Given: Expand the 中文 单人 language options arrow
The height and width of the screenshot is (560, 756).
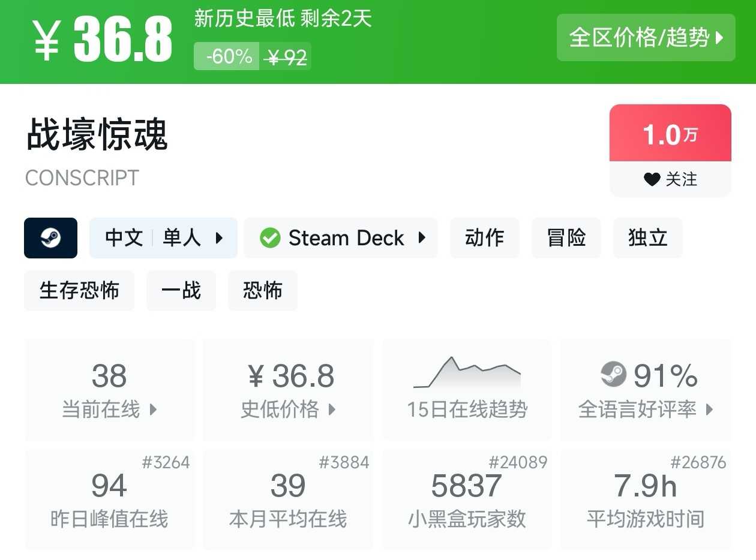Looking at the screenshot, I should coord(219,238).
